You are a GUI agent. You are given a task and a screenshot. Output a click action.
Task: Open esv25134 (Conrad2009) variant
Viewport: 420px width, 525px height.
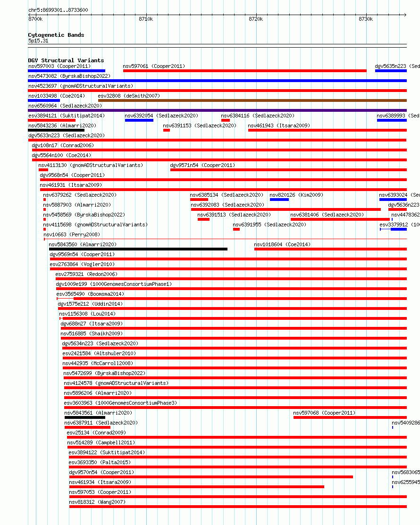(x=96, y=433)
